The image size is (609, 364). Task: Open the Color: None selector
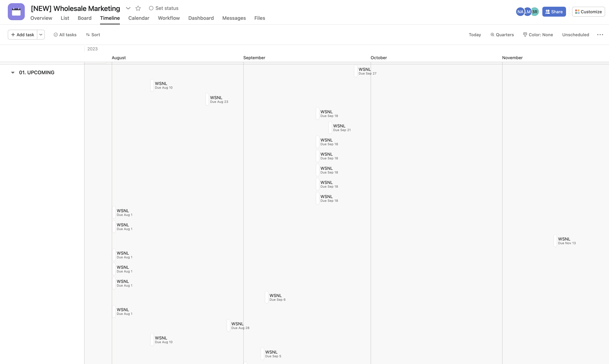(x=538, y=35)
